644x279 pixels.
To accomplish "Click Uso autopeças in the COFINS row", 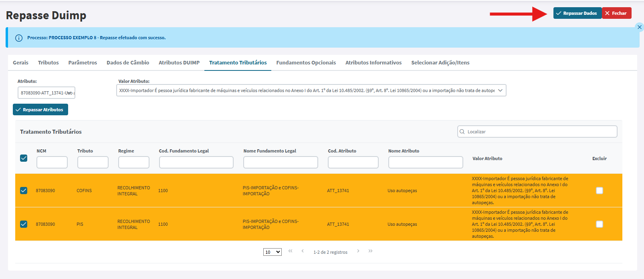I will [402, 191].
